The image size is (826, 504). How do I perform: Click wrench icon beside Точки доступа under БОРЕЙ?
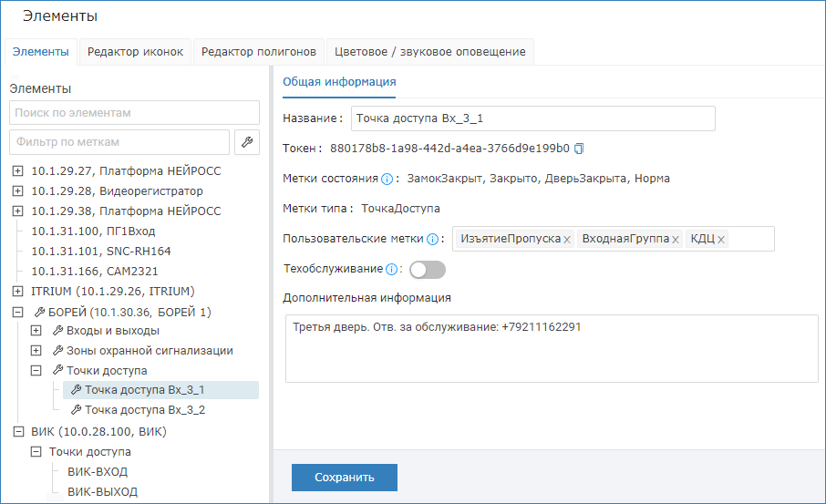coord(57,371)
